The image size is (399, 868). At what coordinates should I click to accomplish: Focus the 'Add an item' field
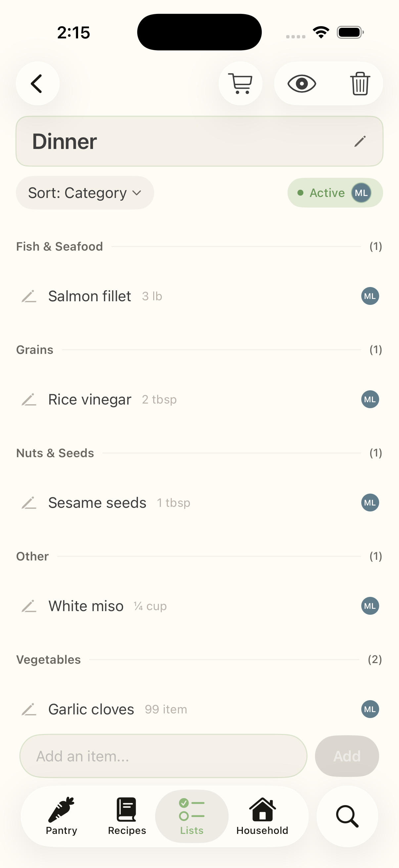coord(163,756)
